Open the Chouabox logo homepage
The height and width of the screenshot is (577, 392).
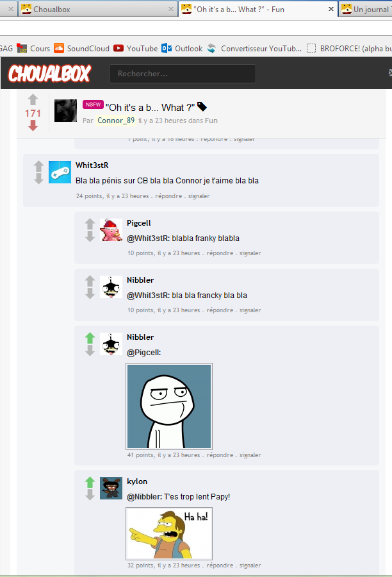(49, 73)
